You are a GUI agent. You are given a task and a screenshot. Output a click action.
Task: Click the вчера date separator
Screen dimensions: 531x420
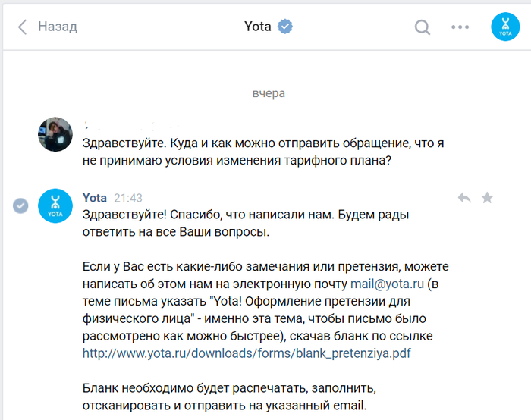(x=269, y=93)
